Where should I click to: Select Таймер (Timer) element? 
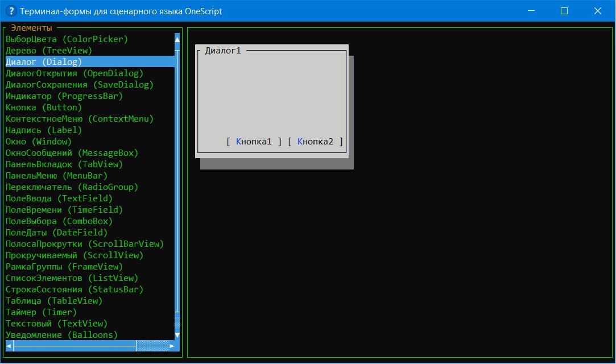pos(41,312)
